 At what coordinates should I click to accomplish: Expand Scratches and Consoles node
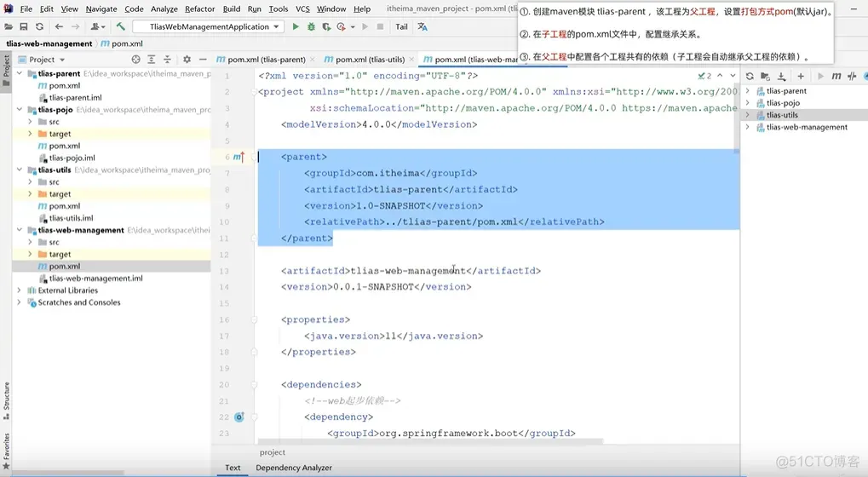click(20, 302)
